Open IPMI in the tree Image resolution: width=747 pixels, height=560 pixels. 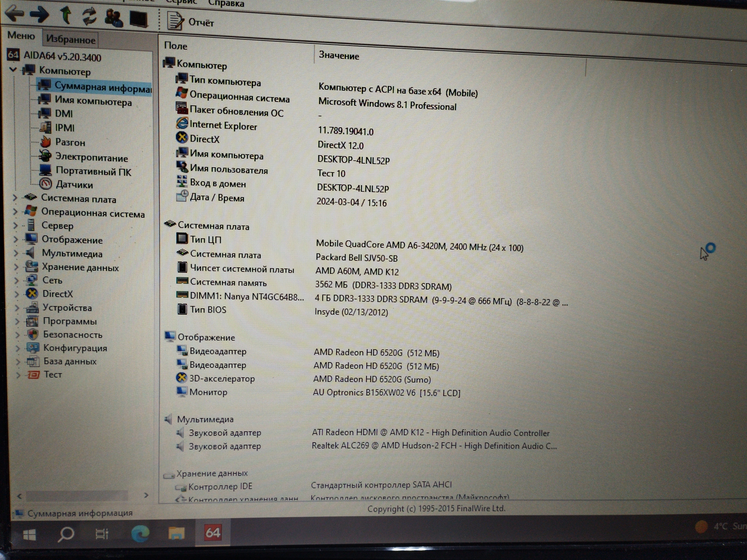(x=57, y=128)
